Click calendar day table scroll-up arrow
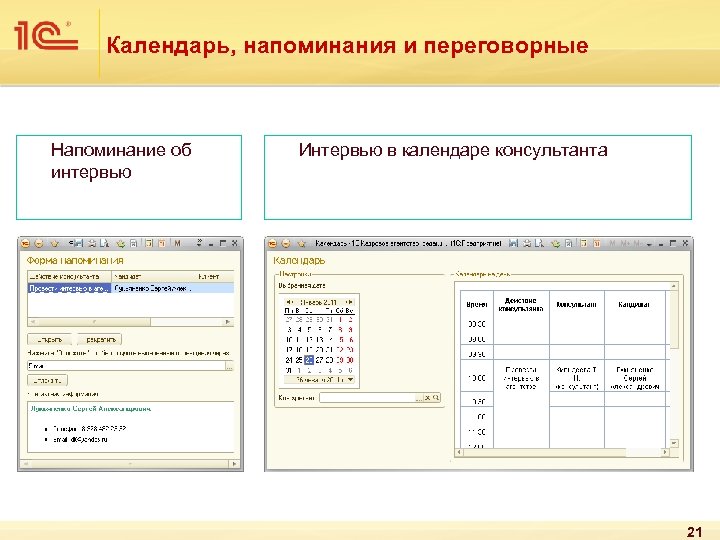720x540 pixels. pos(674,286)
